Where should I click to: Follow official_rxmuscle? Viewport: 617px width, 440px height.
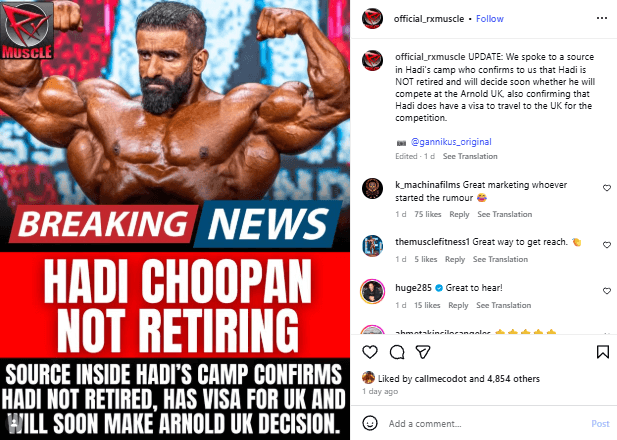[x=490, y=18]
